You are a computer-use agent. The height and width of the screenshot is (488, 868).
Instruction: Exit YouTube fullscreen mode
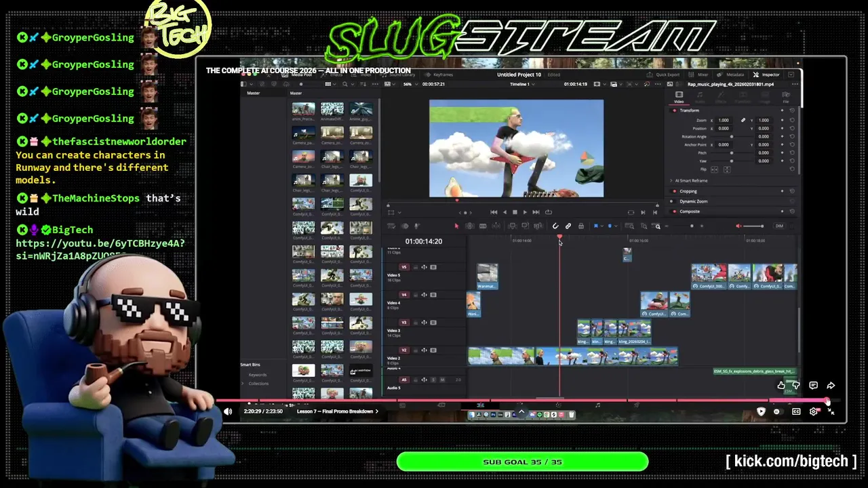pyautogui.click(x=831, y=411)
